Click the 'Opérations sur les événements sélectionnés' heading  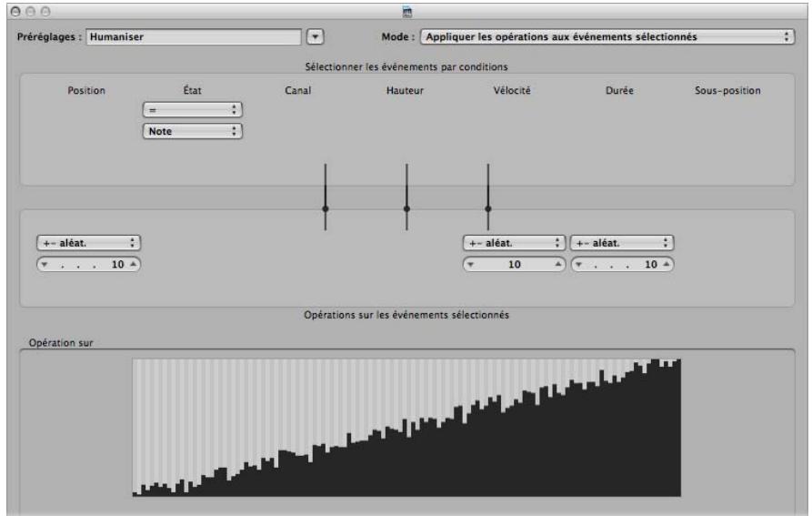[406, 315]
